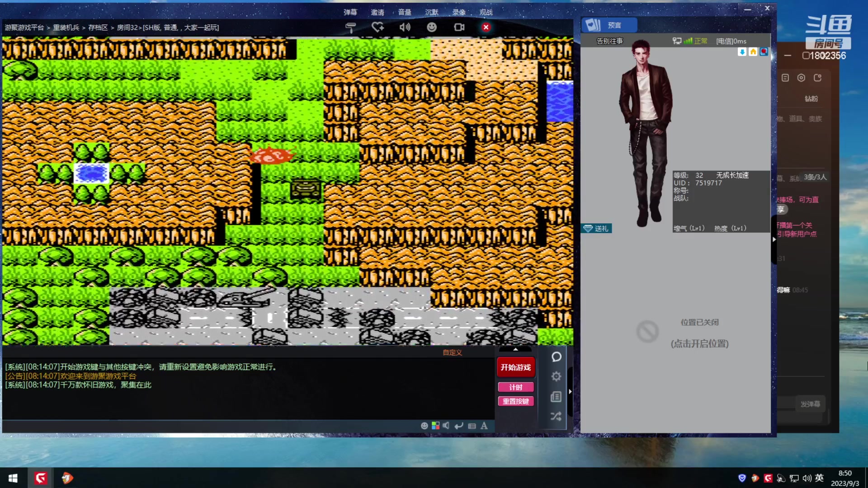Open the bird app on taskbar
Viewport: 868px width, 488px height.
coord(67,478)
